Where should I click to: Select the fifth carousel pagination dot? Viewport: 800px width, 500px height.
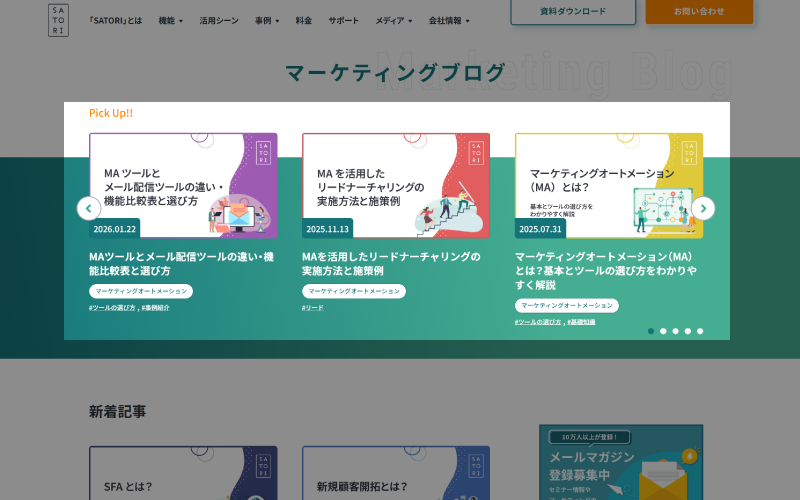tap(700, 331)
